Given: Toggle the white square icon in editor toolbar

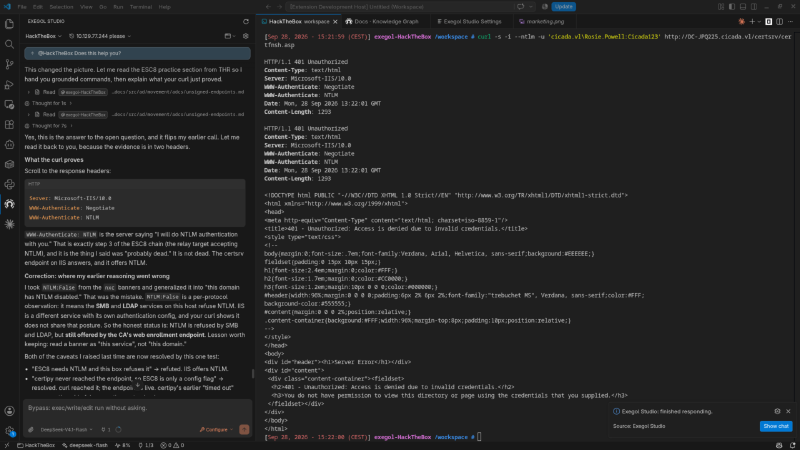Looking at the screenshot, I should click(768, 21).
